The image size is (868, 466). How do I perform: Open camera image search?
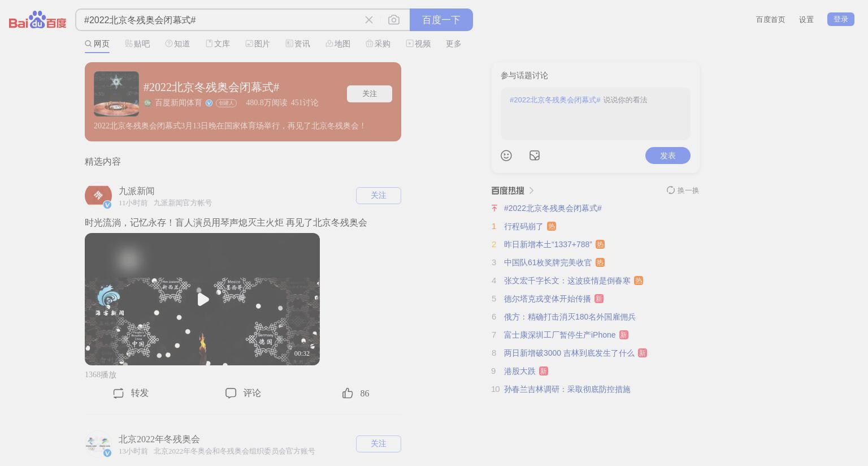(394, 20)
